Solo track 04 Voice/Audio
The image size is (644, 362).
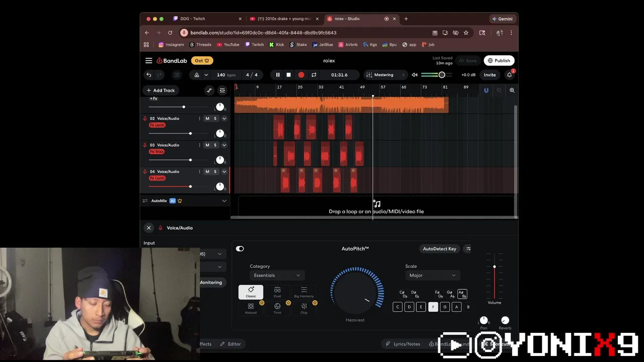pos(215,172)
